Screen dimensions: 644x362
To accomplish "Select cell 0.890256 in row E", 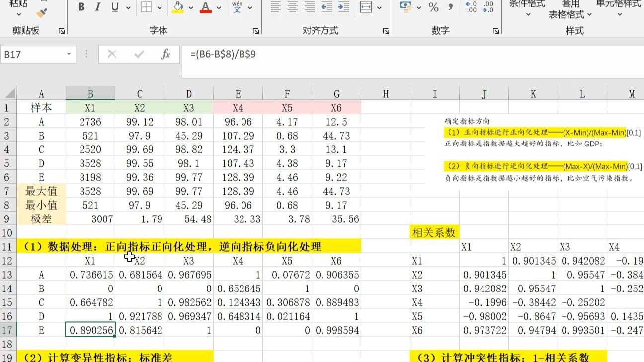I will pos(90,330).
